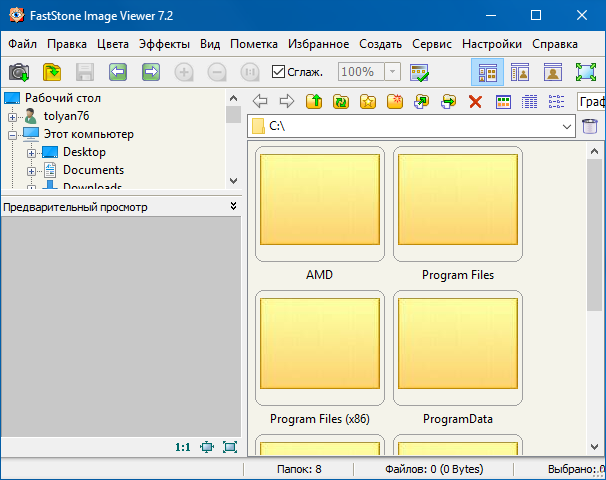Click the screen capture camera icon

(19, 72)
